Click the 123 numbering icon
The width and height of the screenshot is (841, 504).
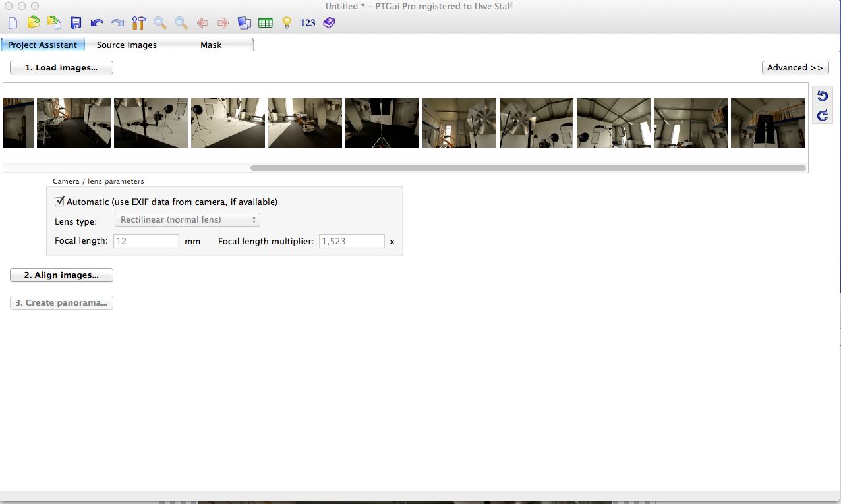pyautogui.click(x=307, y=23)
